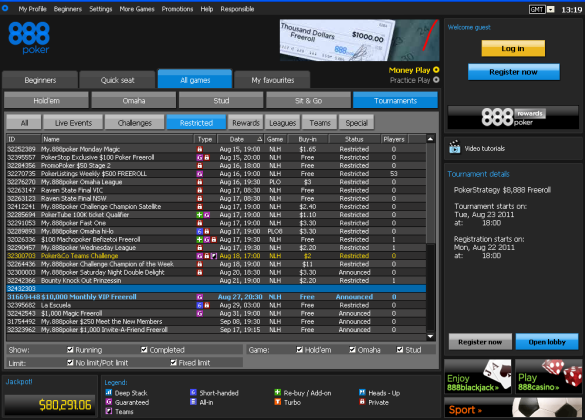Click All-in legend icon
Screen dimensions: 585x420
(193, 402)
